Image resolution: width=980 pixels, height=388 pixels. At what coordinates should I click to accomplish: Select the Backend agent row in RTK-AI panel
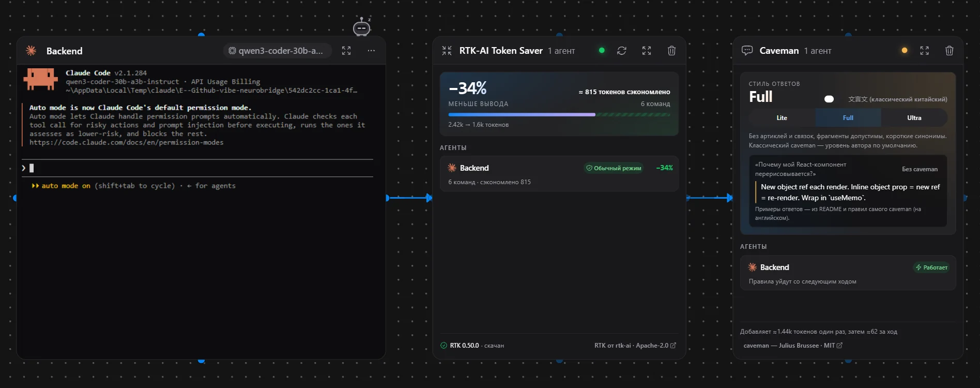point(559,174)
